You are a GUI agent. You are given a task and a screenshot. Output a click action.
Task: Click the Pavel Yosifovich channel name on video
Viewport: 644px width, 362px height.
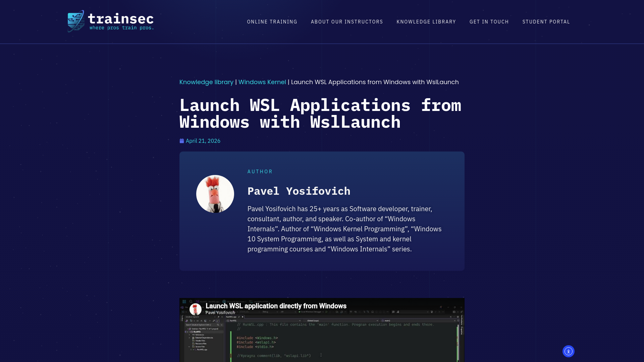tap(220, 313)
